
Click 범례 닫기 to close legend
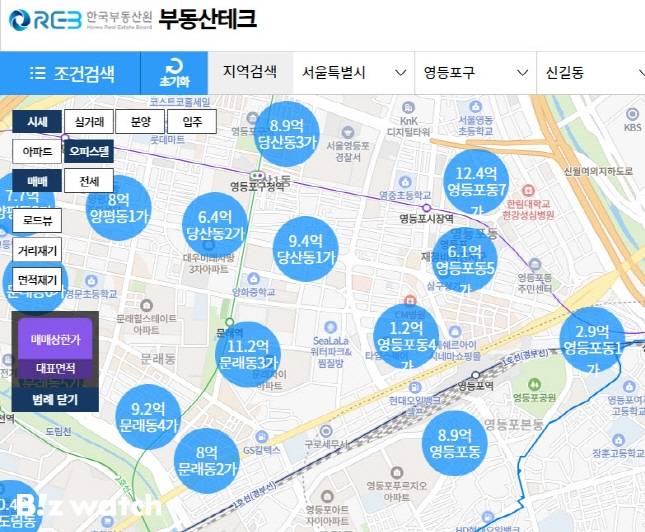click(x=55, y=399)
